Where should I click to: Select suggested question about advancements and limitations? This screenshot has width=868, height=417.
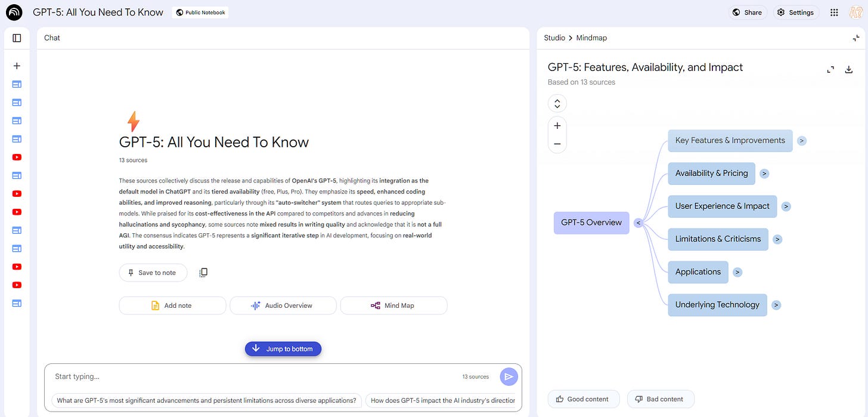click(x=206, y=401)
